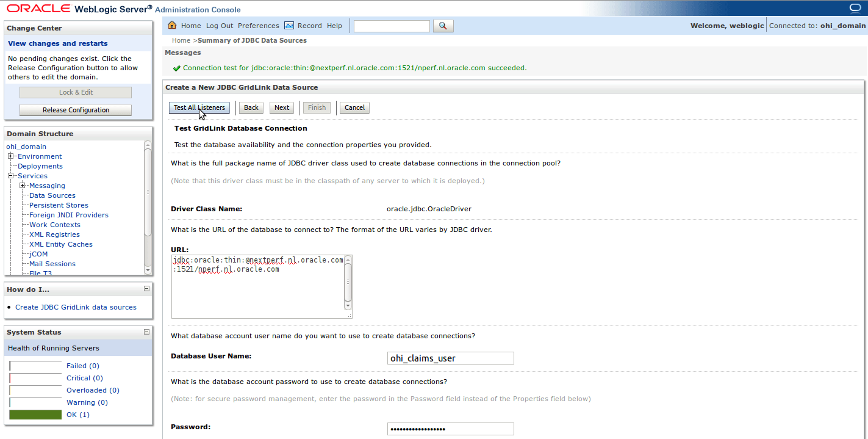Click the Home house icon in toolbar
868x439 pixels.
[172, 26]
